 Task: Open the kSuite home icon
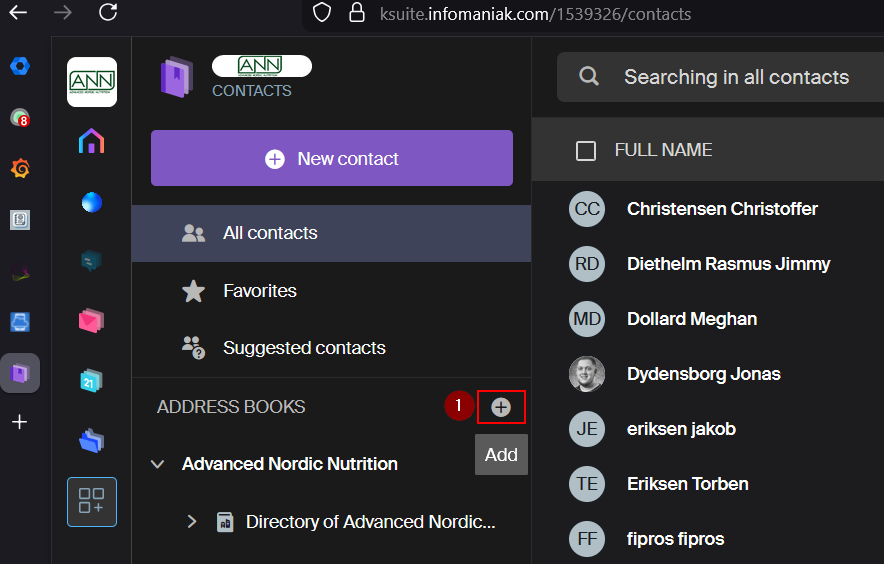click(91, 142)
